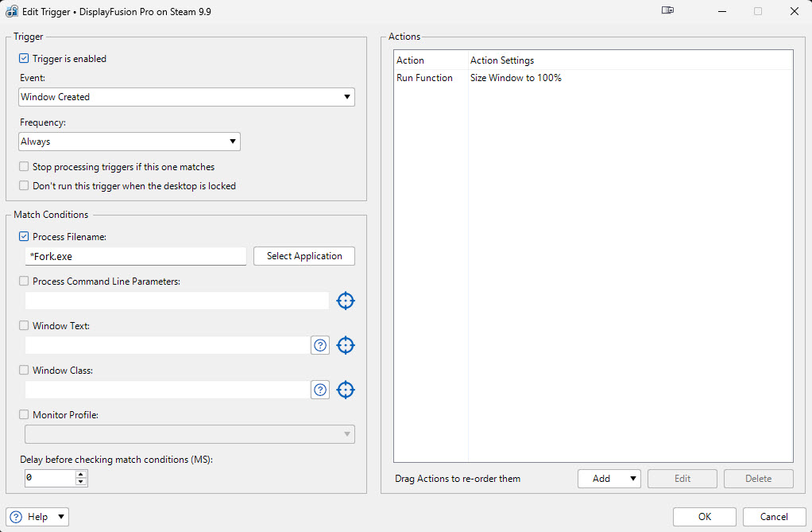The width and height of the screenshot is (812, 532).
Task: Click the DisplayFusion icon in title bar
Action: coord(12,12)
